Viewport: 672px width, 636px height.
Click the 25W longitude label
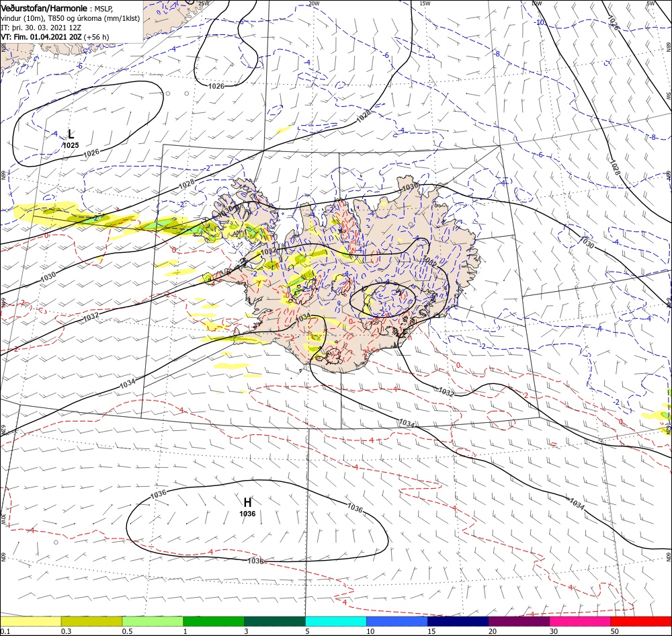[x=204, y=3]
